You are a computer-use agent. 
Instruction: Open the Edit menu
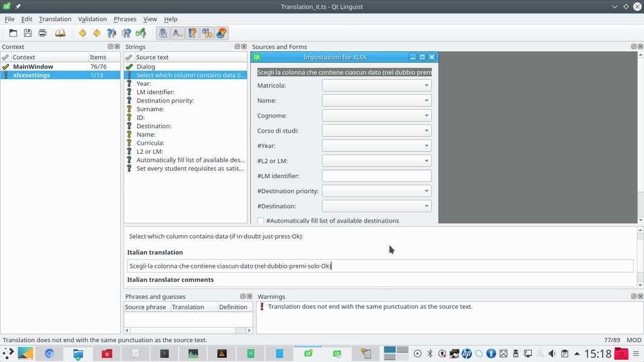(27, 19)
